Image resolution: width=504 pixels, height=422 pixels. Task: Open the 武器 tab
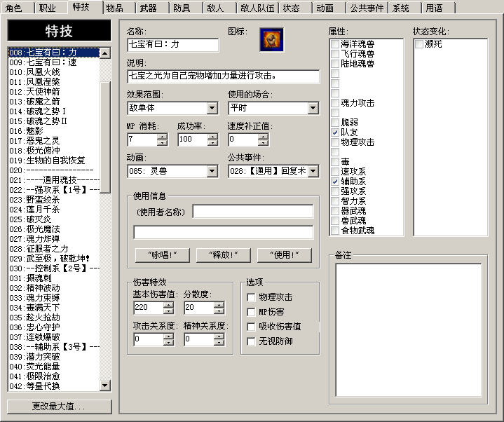click(152, 8)
